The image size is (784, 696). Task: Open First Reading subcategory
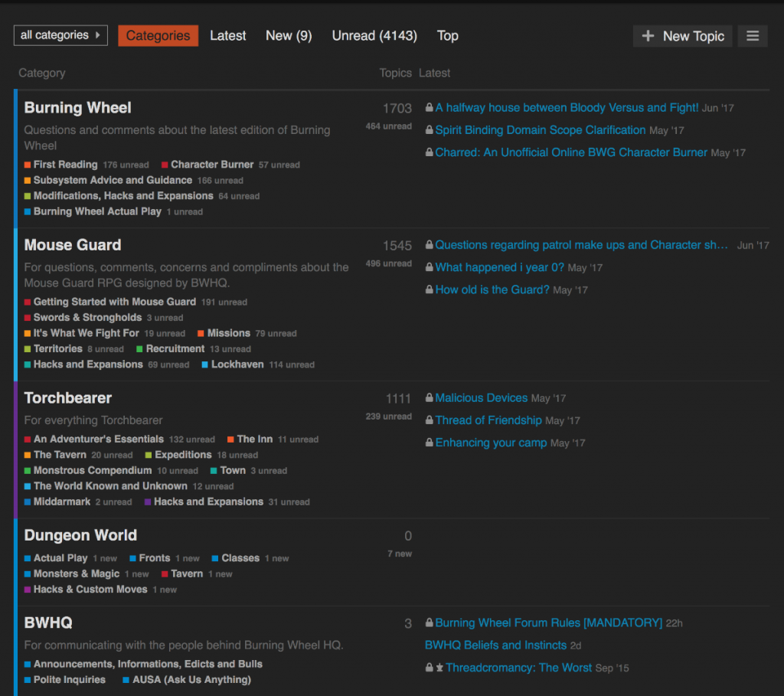coord(66,165)
